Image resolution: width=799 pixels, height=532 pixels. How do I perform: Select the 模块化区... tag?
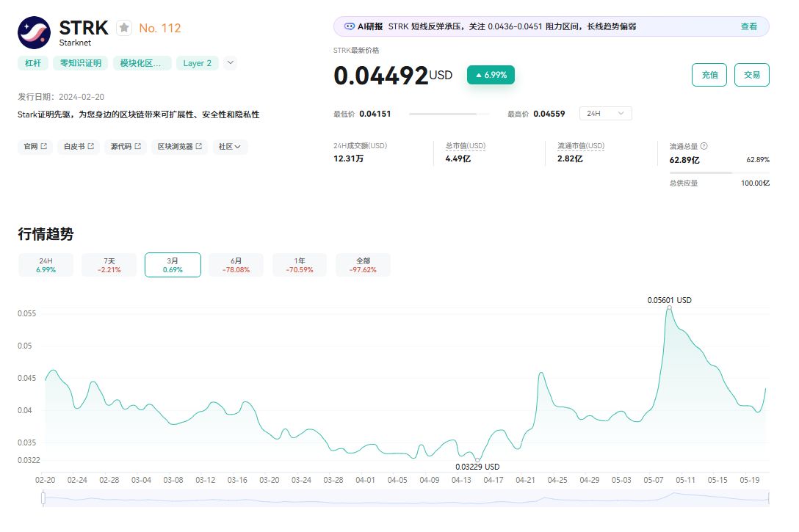(142, 63)
